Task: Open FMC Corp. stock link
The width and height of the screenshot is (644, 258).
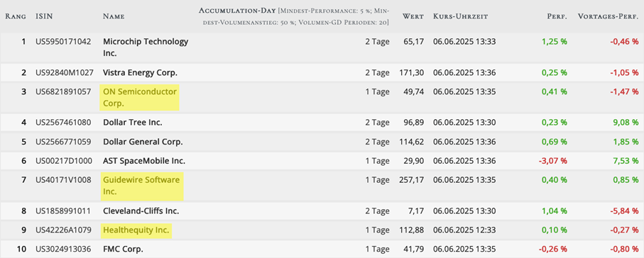Action: coord(124,249)
